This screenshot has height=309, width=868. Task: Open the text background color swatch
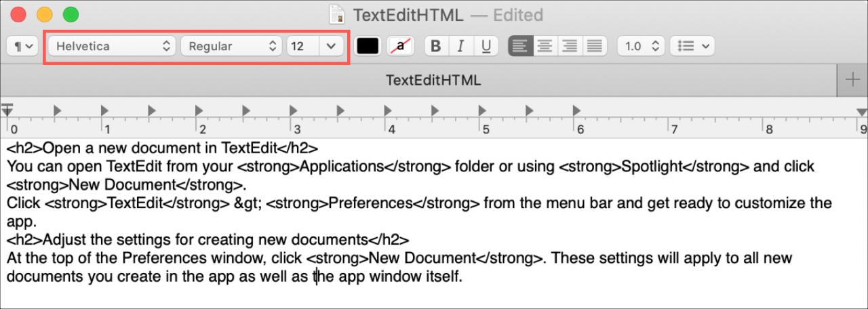[401, 46]
